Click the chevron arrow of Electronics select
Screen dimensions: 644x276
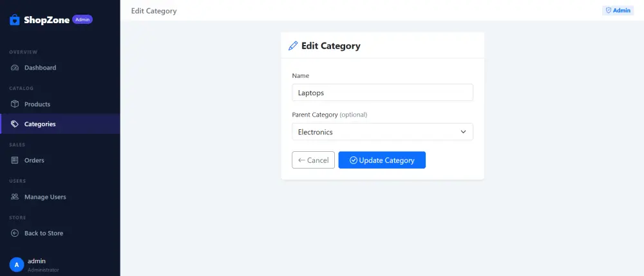pyautogui.click(x=463, y=132)
